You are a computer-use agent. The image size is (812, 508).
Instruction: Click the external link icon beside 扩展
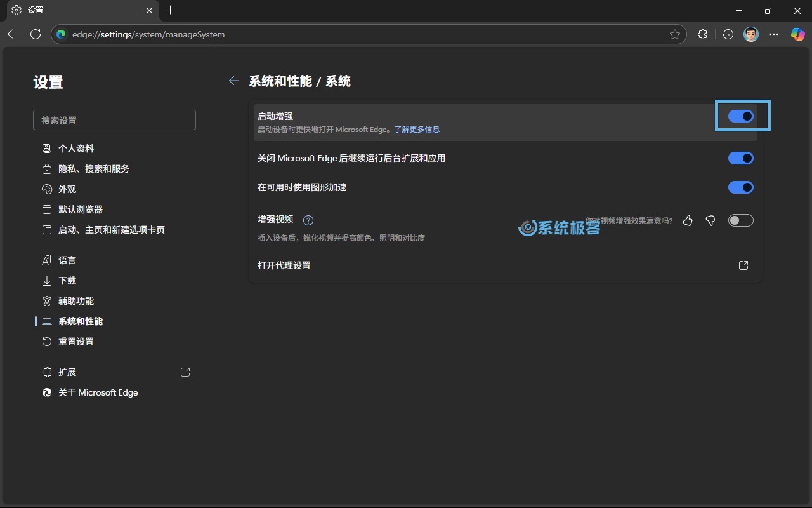pos(185,372)
